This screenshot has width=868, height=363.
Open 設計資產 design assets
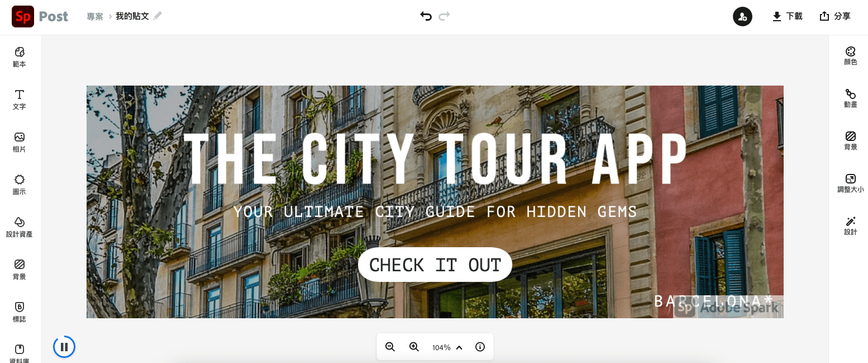click(20, 227)
